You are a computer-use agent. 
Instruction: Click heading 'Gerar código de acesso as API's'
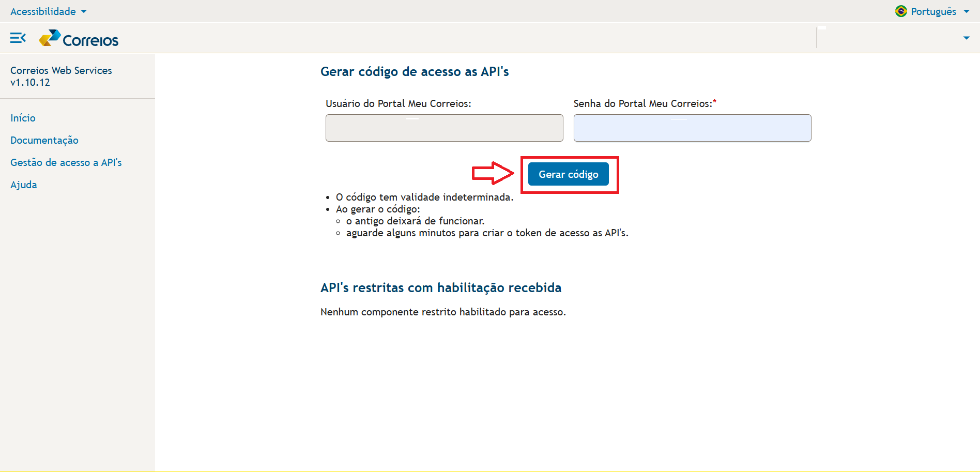pyautogui.click(x=415, y=72)
